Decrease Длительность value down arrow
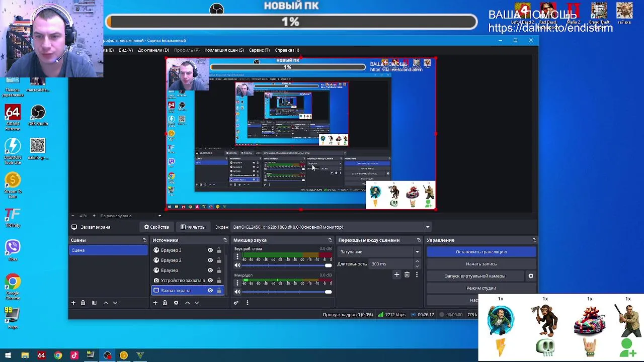This screenshot has width=644, height=362. [x=417, y=266]
